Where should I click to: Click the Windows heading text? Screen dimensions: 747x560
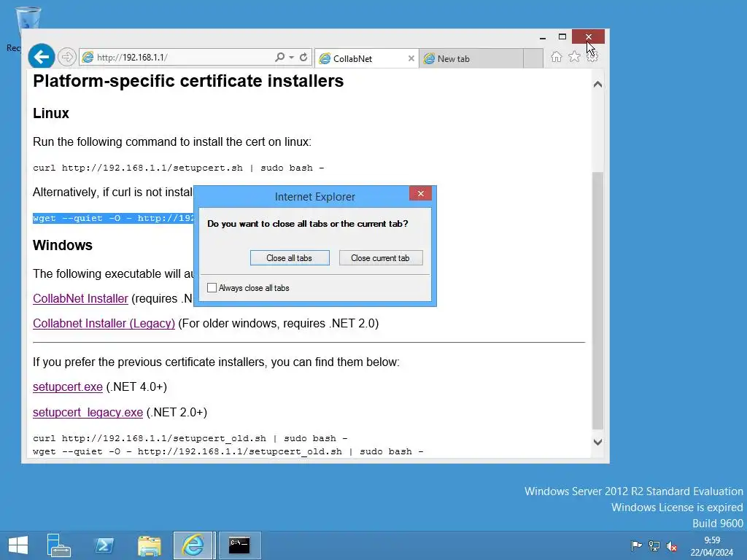tap(63, 245)
